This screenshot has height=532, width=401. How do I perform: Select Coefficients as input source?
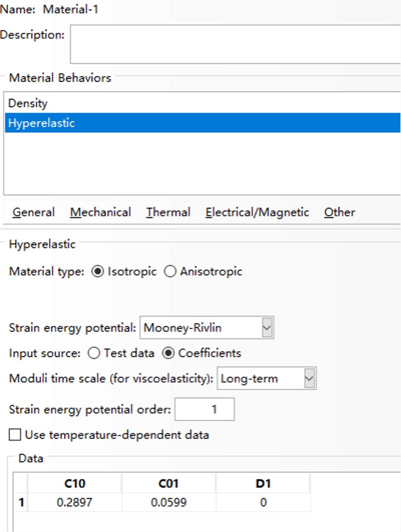click(x=168, y=353)
